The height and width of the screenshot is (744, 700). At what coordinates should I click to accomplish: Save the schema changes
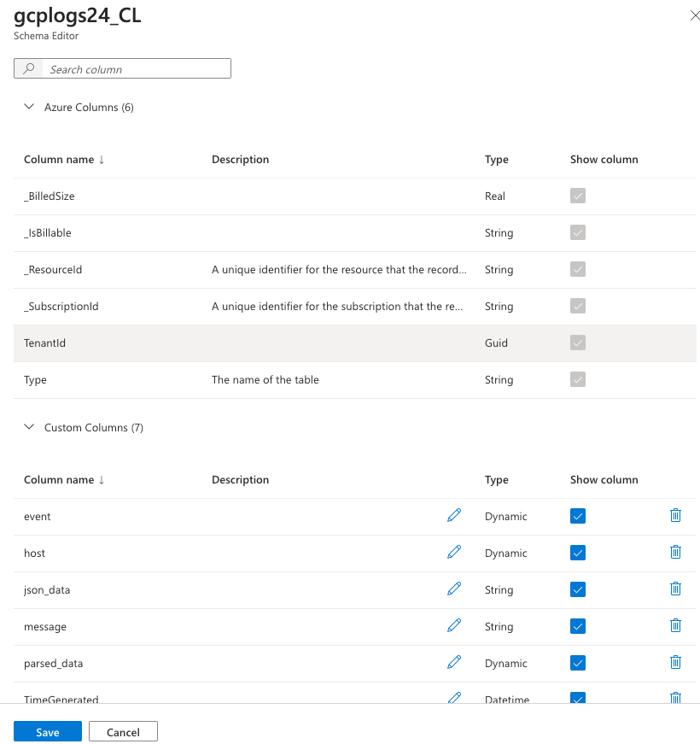pos(48,732)
